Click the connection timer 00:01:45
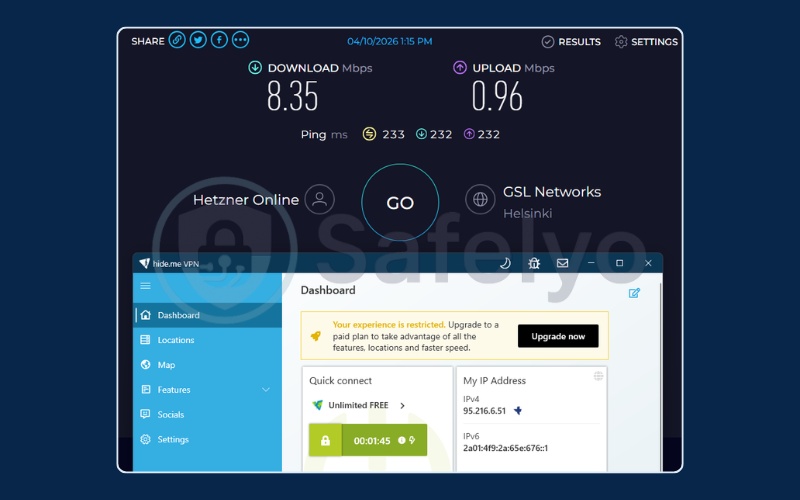The height and width of the screenshot is (500, 800). (x=372, y=441)
